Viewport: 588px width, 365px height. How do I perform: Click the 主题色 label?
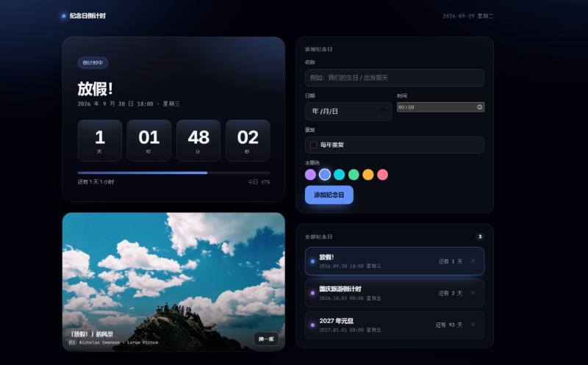click(312, 162)
